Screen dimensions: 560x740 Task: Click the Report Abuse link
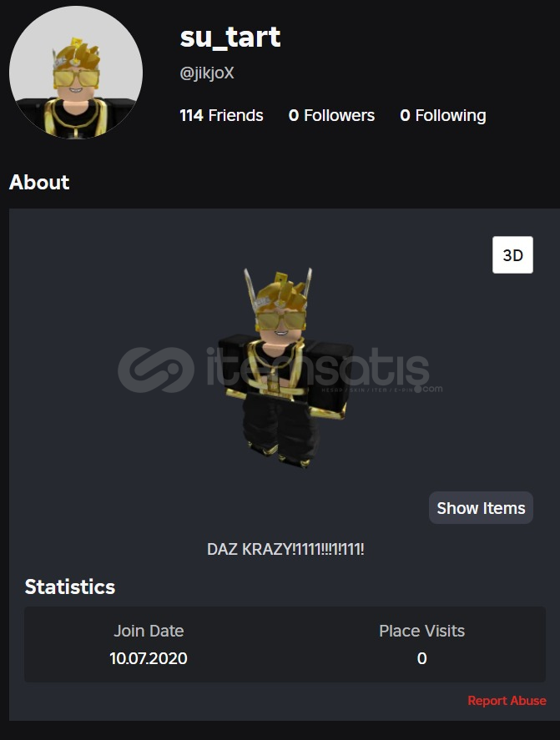[x=507, y=700]
